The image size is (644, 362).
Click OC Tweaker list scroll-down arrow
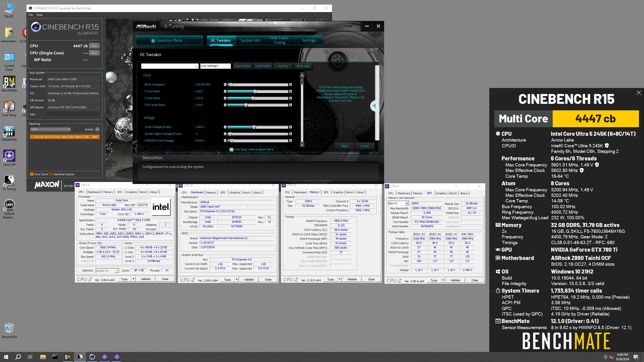[302, 145]
